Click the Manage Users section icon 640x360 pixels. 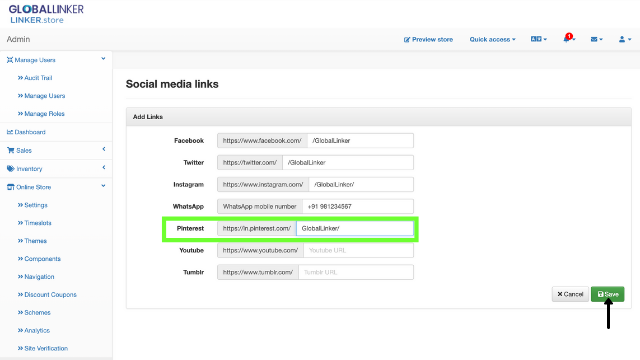coord(10,60)
